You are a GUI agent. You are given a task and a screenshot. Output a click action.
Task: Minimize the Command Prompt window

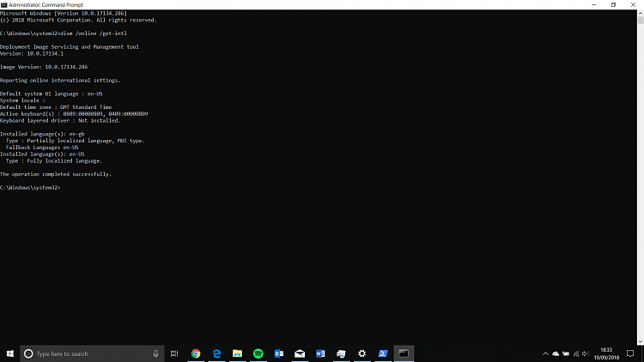pyautogui.click(x=594, y=5)
